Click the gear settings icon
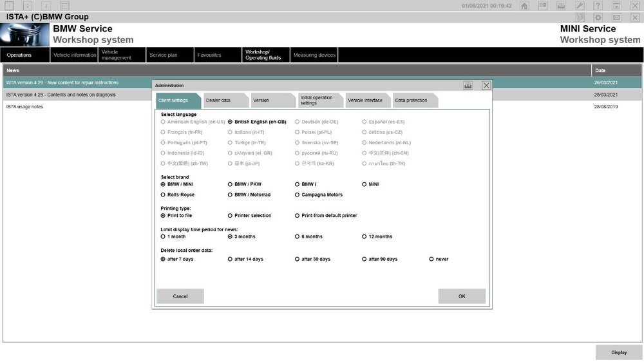This screenshot has width=644, height=362. [x=598, y=17]
